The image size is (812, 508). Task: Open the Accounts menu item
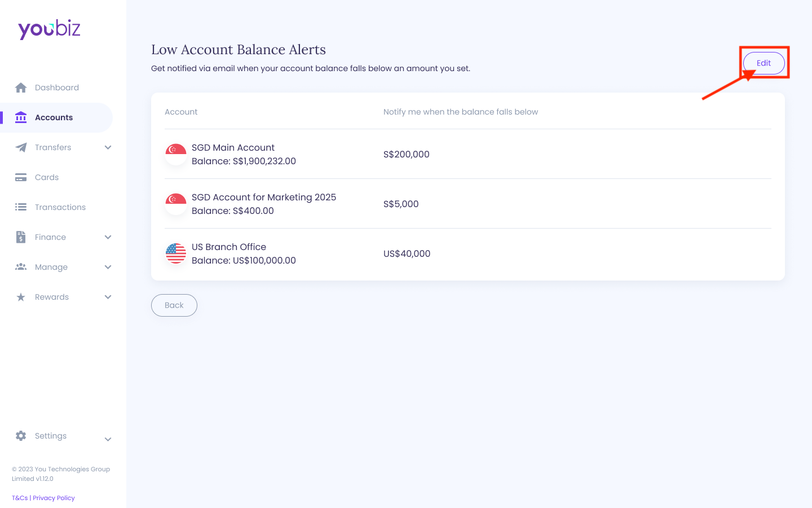coord(54,117)
